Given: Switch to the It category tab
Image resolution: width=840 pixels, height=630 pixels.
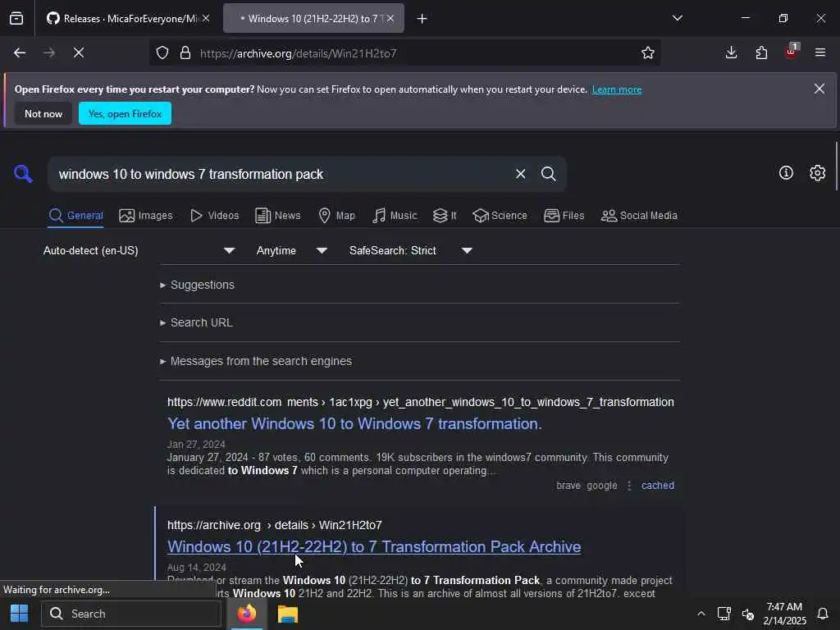Looking at the screenshot, I should (x=445, y=216).
